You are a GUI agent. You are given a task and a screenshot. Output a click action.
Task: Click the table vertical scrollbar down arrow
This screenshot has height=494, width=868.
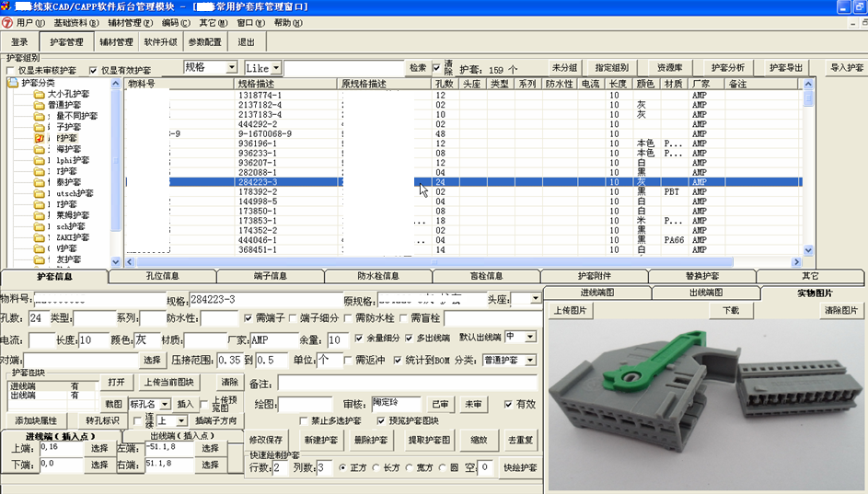point(808,250)
